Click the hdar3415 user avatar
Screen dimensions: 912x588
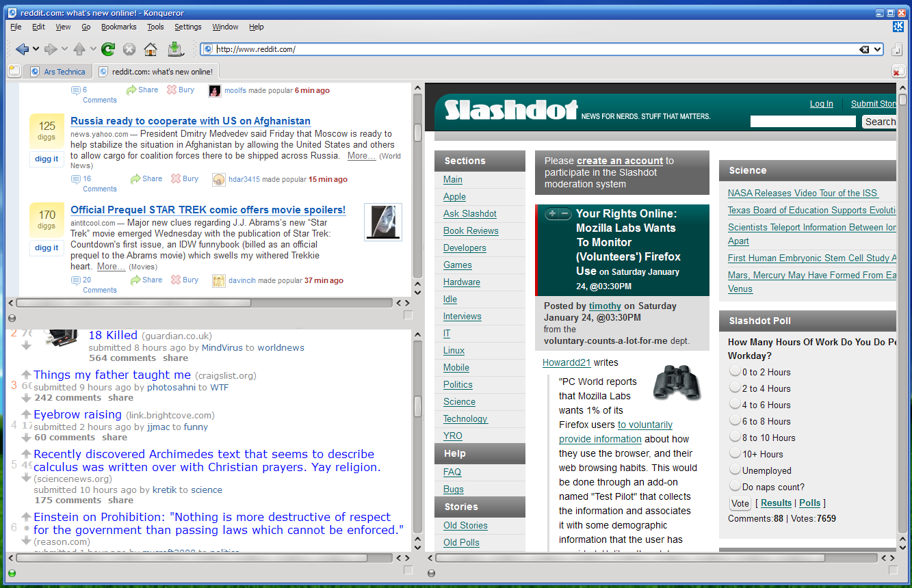tap(219, 180)
